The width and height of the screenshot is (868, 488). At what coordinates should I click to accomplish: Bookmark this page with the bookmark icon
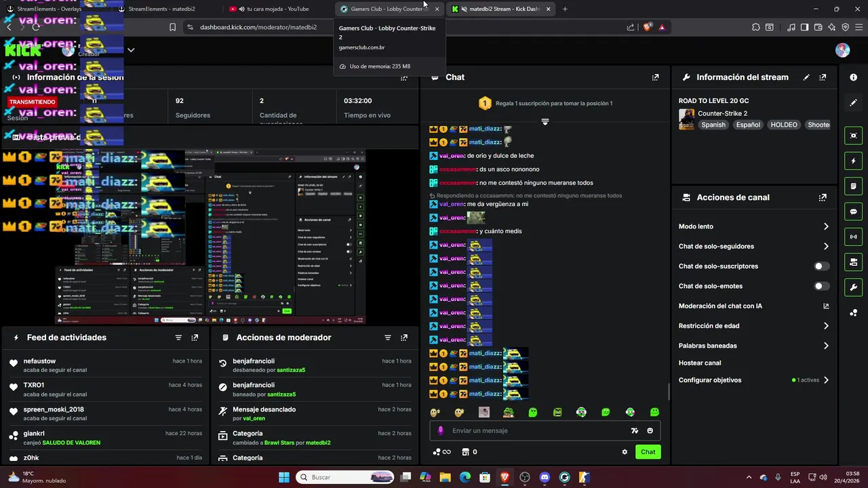172,27
